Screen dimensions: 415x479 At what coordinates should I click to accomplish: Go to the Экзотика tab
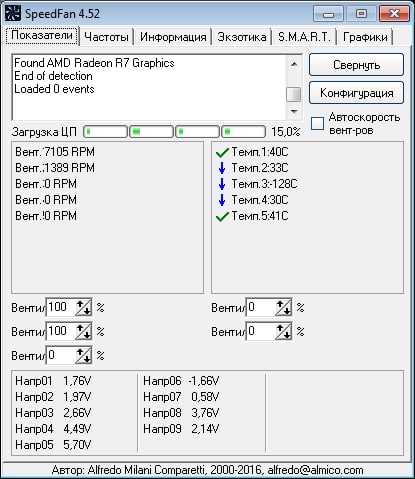pyautogui.click(x=242, y=37)
